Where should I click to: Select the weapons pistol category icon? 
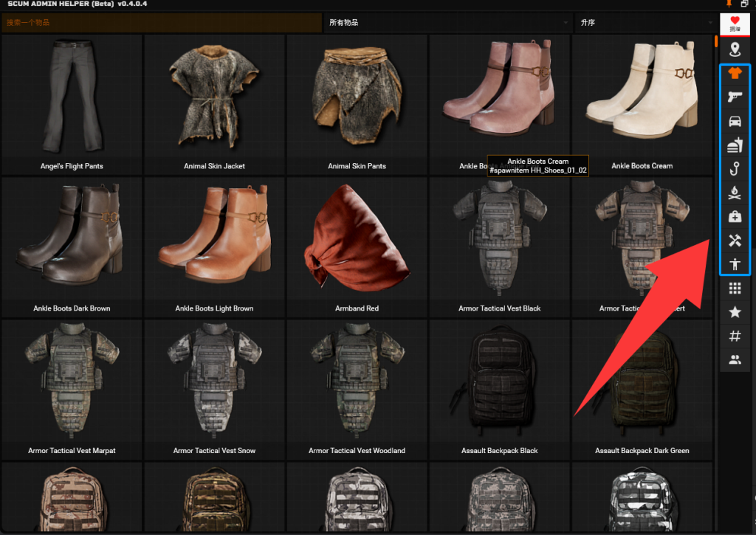(735, 97)
